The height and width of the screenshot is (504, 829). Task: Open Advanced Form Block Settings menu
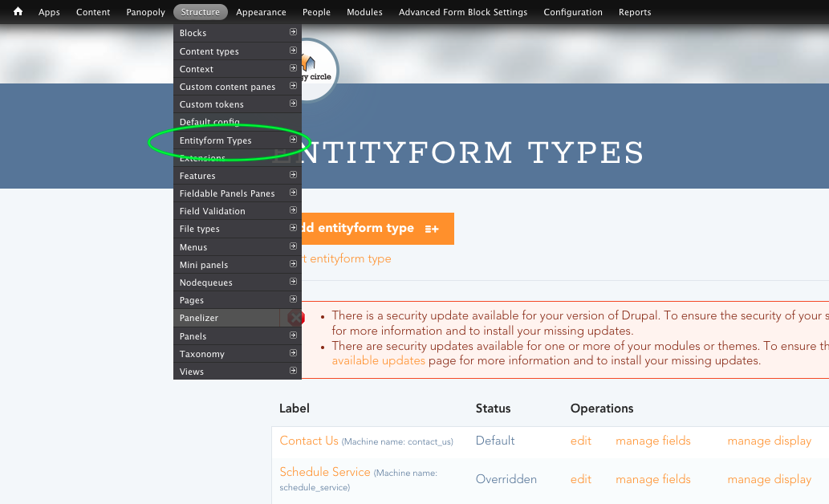coord(462,11)
